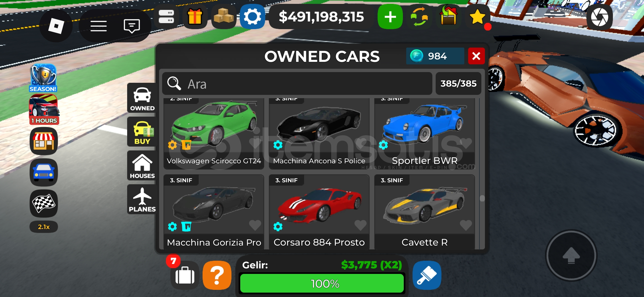Click the green plus to add cash
The height and width of the screenshot is (297, 644).
[390, 17]
